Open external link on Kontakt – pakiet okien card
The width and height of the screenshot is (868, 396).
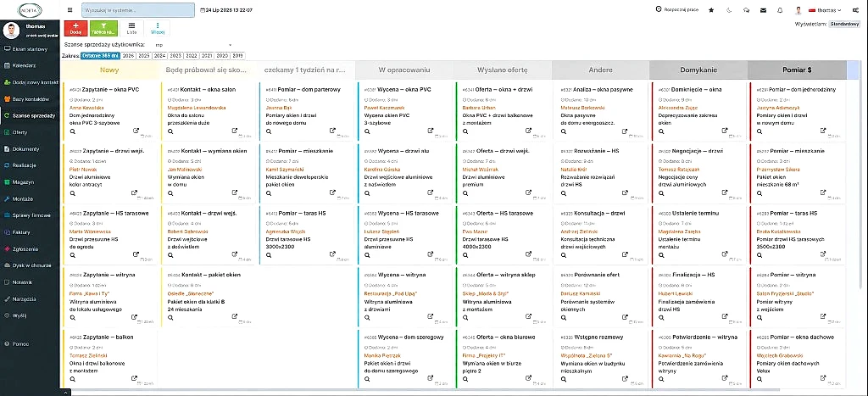pos(235,317)
